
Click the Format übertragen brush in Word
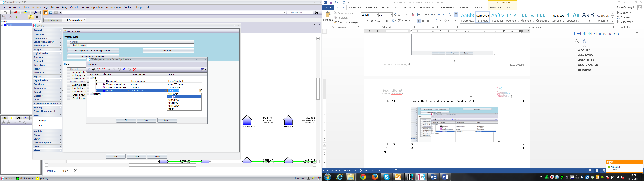(346, 22)
